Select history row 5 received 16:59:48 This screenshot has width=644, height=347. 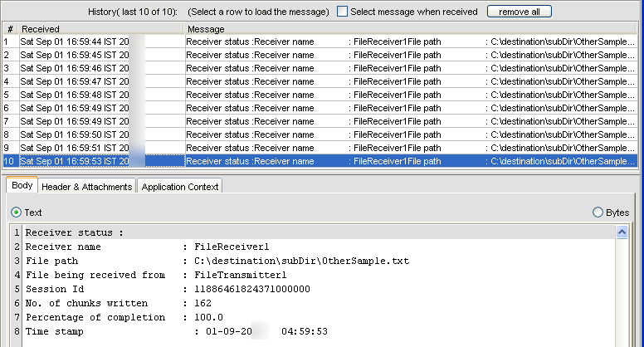click(320, 95)
